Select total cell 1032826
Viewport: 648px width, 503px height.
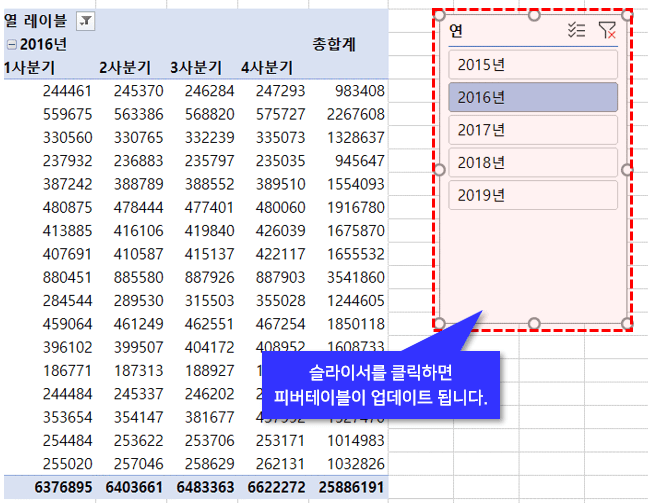(x=356, y=464)
